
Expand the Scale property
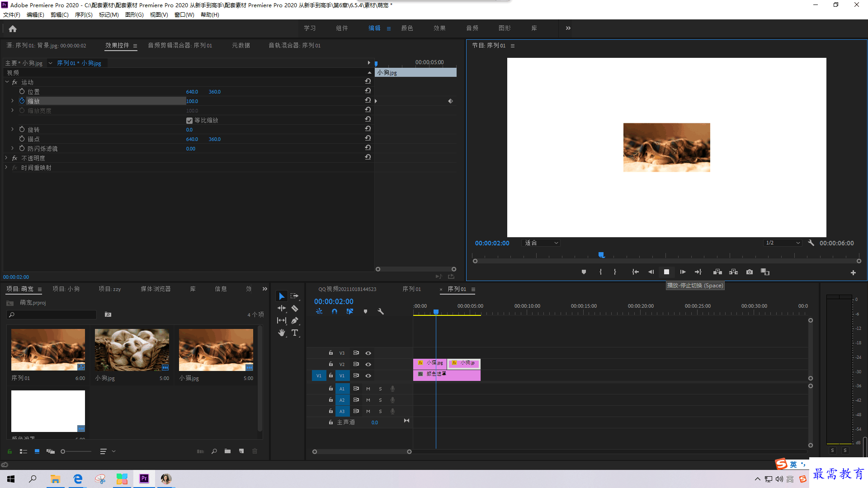pos(12,101)
